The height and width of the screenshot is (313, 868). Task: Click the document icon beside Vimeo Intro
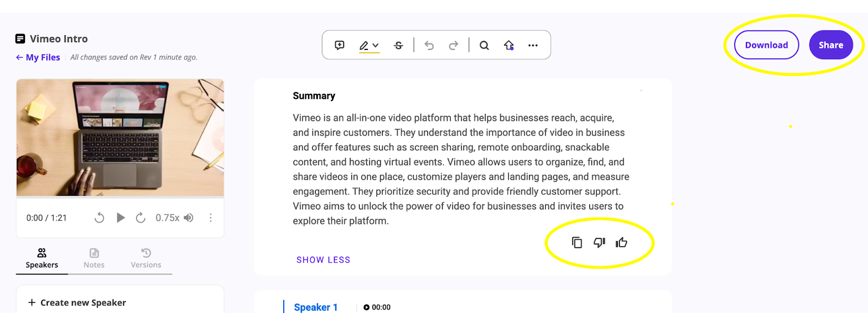point(21,39)
